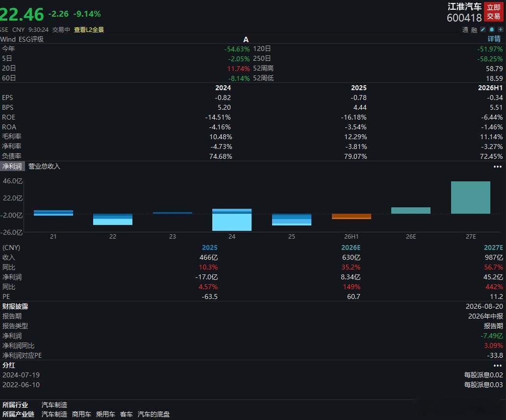Click the 52周高 value 58.79
Screen dimensions: 506x420
(494, 69)
